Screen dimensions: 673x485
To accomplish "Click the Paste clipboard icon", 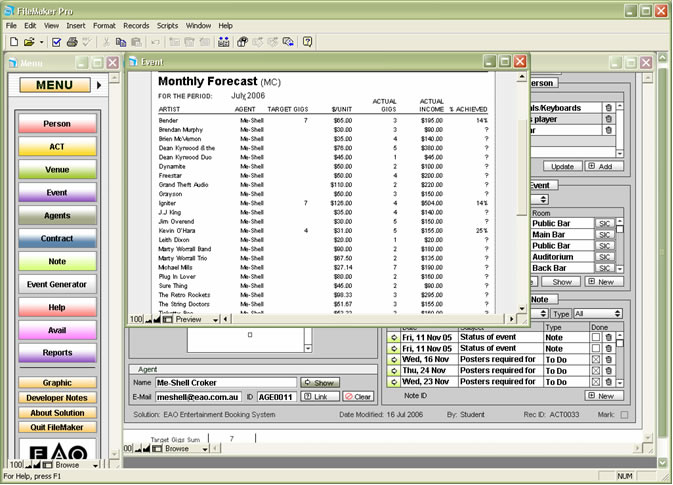I will (136, 42).
